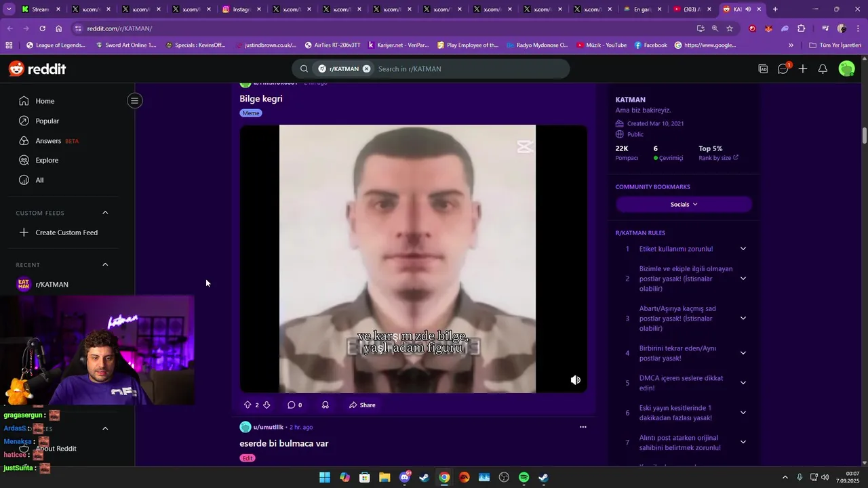Image resolution: width=868 pixels, height=488 pixels.
Task: Expand the Socials community bookmark dropdown
Action: point(684,204)
